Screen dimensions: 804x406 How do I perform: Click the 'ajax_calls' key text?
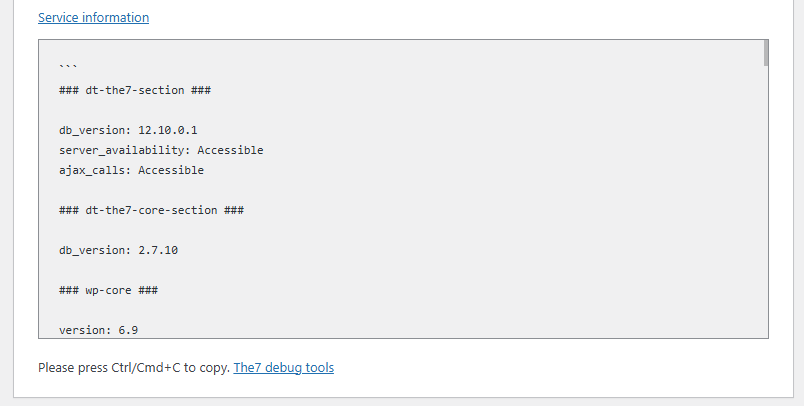94,170
